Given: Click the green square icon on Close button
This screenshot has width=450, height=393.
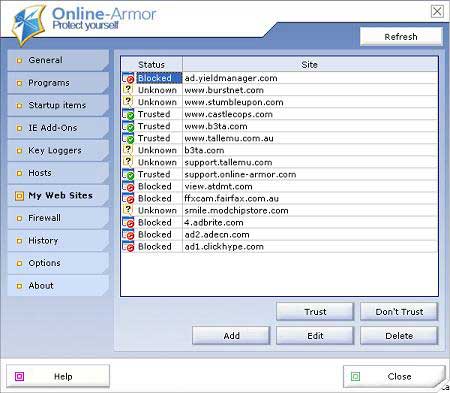Looking at the screenshot, I should pyautogui.click(x=355, y=376).
